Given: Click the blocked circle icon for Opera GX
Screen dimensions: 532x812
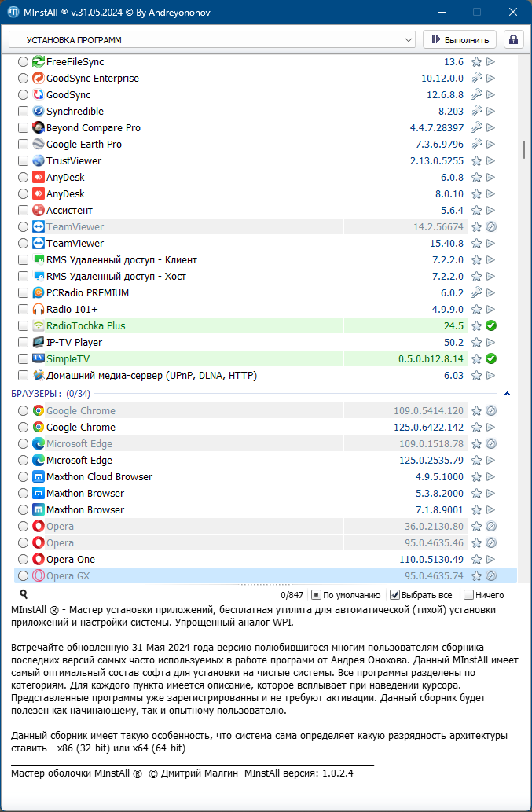Looking at the screenshot, I should click(492, 576).
